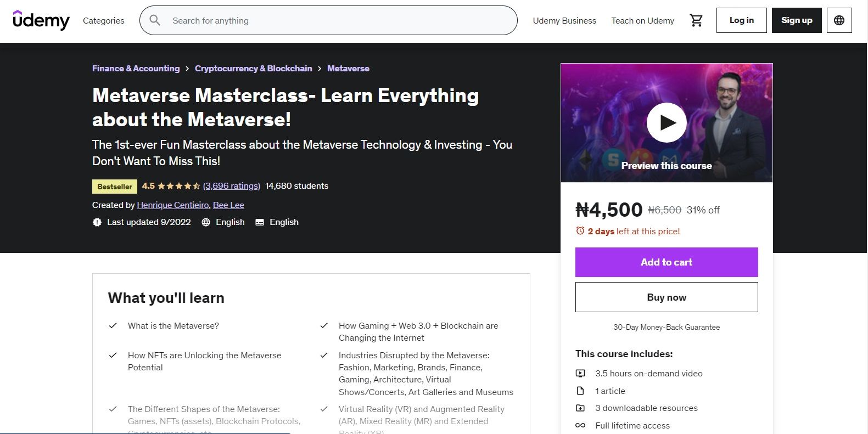This screenshot has height=434, width=868.
Task: Open Teach on Udemy menu
Action: coord(642,20)
